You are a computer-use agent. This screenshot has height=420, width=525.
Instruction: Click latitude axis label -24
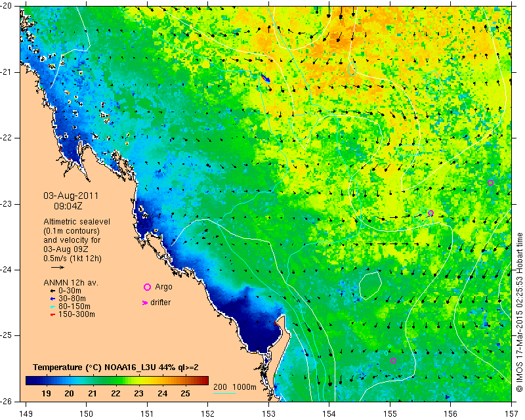pyautogui.click(x=6, y=270)
